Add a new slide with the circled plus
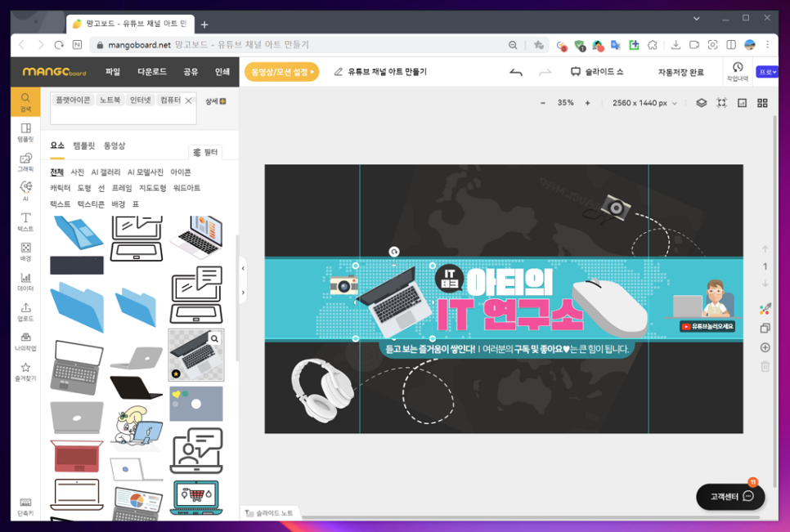The width and height of the screenshot is (790, 532). [765, 347]
